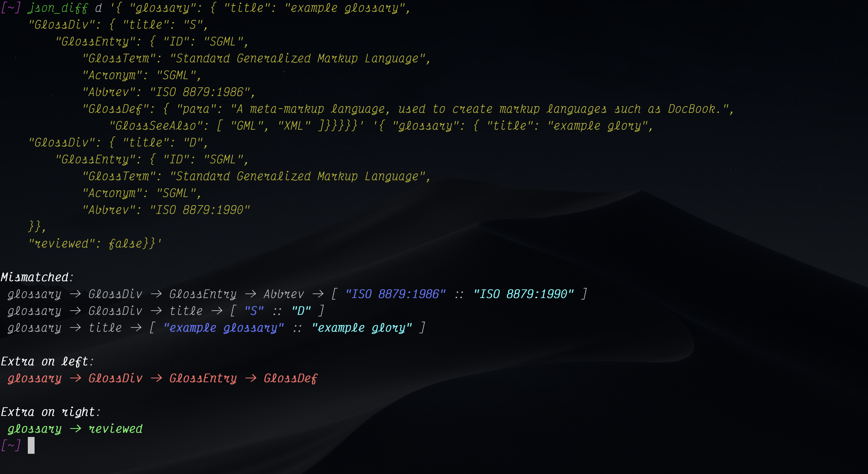Click the "ISO 8879:1986" mismatched value
The width and height of the screenshot is (868, 474).
pos(395,294)
